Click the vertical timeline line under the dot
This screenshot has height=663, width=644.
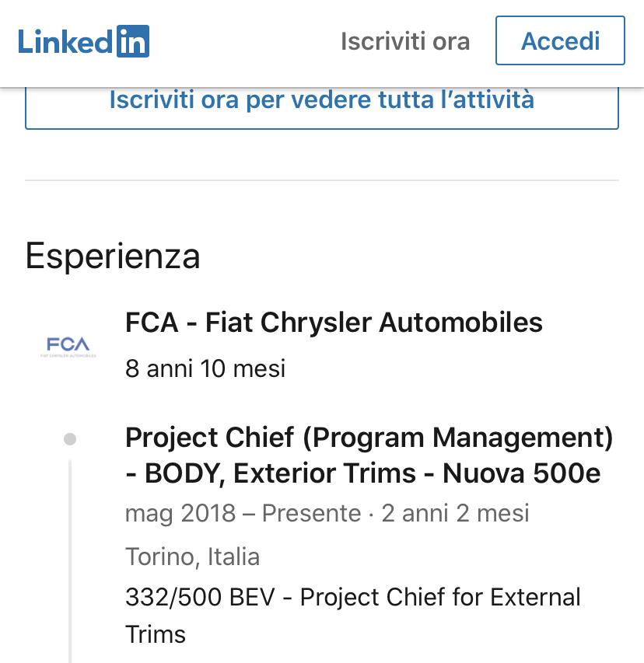pos(70,561)
